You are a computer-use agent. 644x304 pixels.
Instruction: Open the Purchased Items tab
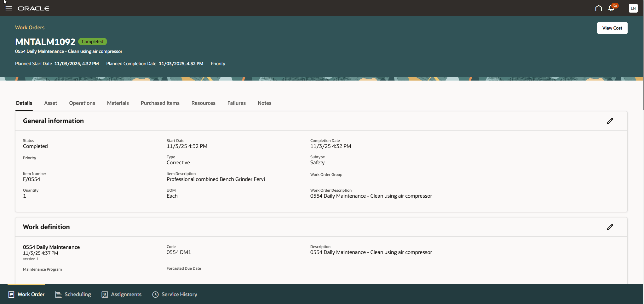160,103
